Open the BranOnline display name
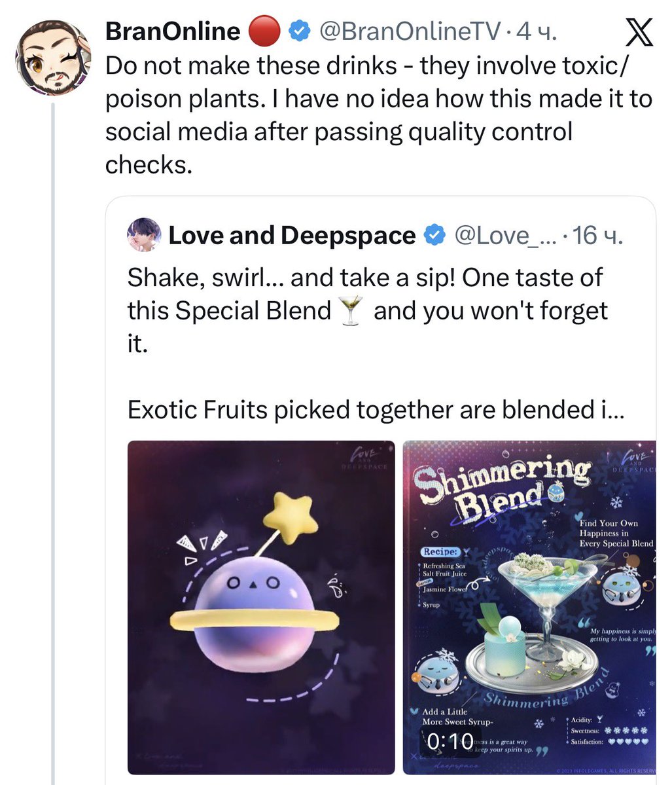 [173, 31]
